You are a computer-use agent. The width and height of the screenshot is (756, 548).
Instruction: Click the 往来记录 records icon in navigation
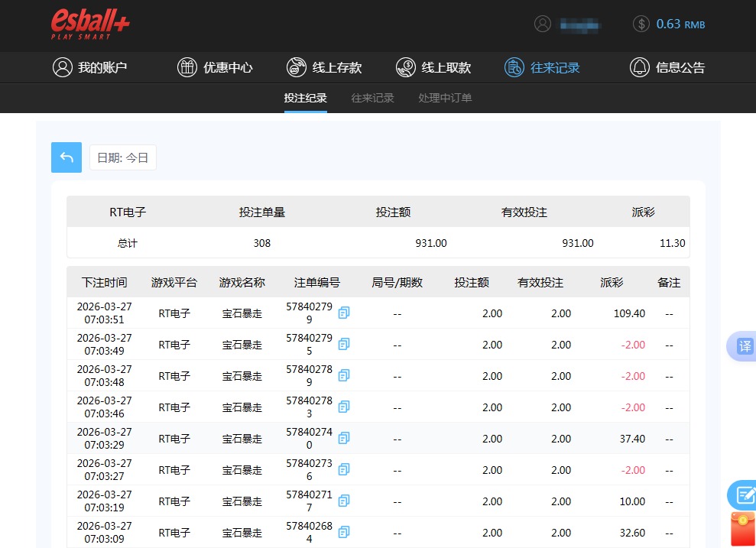point(513,67)
